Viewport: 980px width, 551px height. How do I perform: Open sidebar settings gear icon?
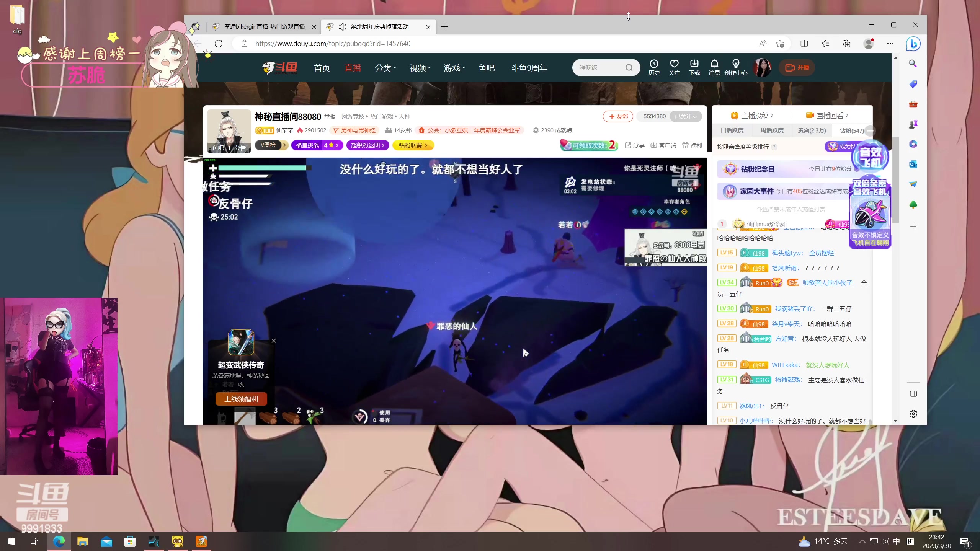tap(913, 414)
